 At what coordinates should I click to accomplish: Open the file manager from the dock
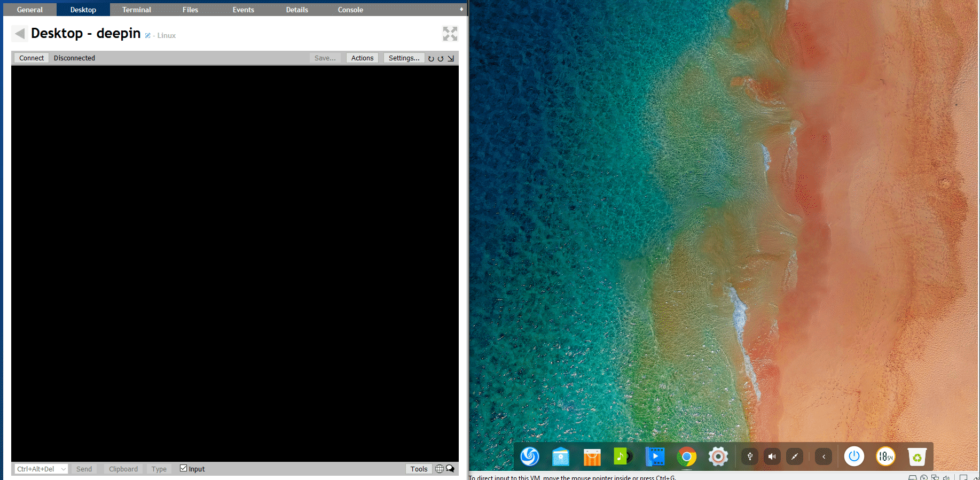point(561,457)
